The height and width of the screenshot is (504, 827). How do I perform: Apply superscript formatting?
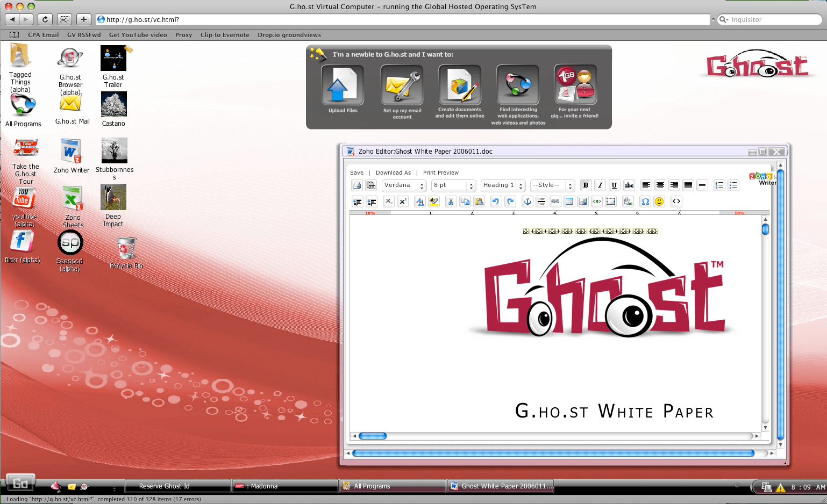coord(402,201)
